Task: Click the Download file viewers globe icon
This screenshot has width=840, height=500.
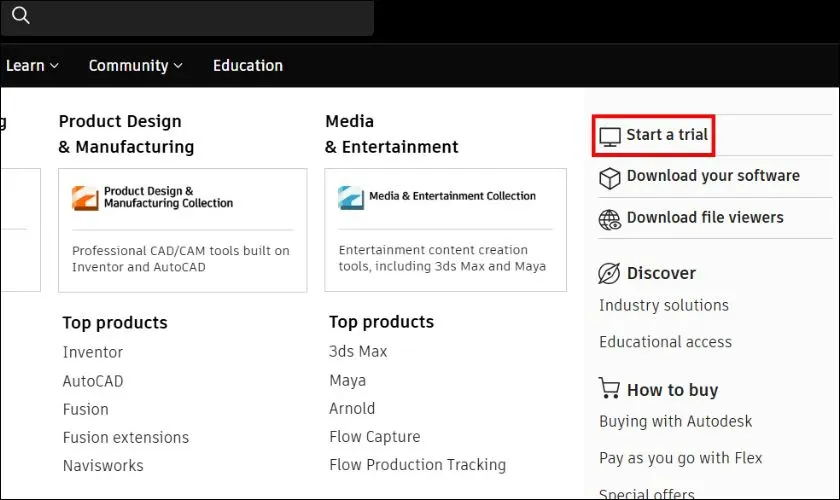Action: coord(609,219)
